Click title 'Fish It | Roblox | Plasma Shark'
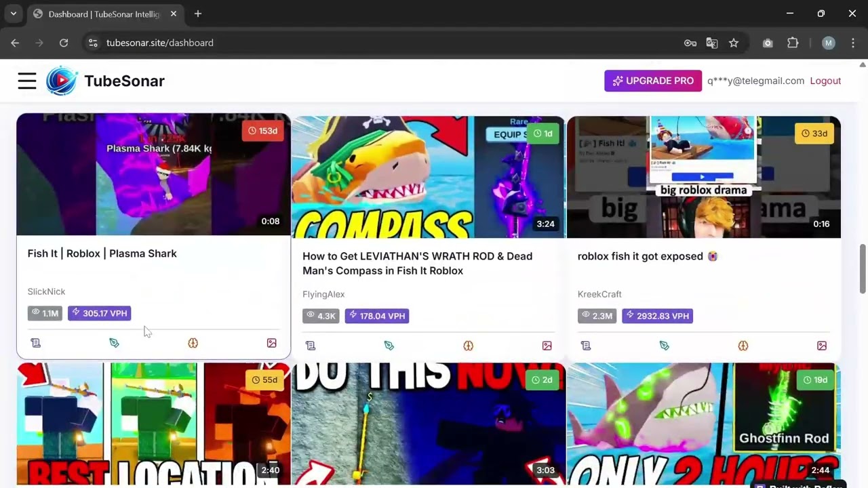 click(102, 253)
